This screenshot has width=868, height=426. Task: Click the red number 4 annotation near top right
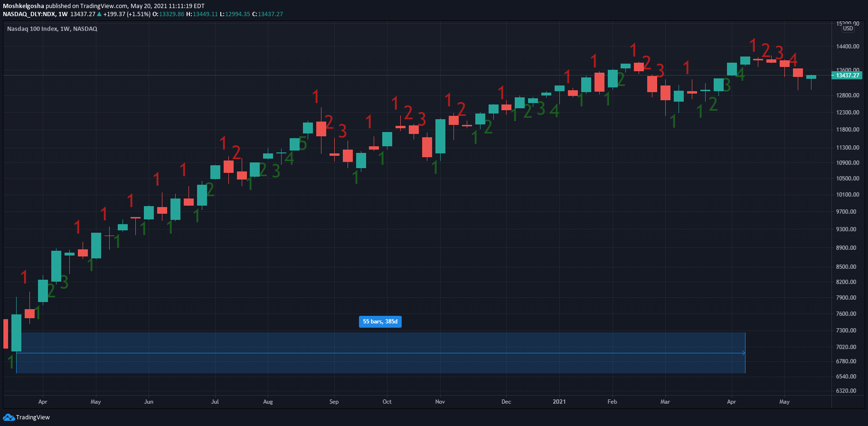point(793,60)
